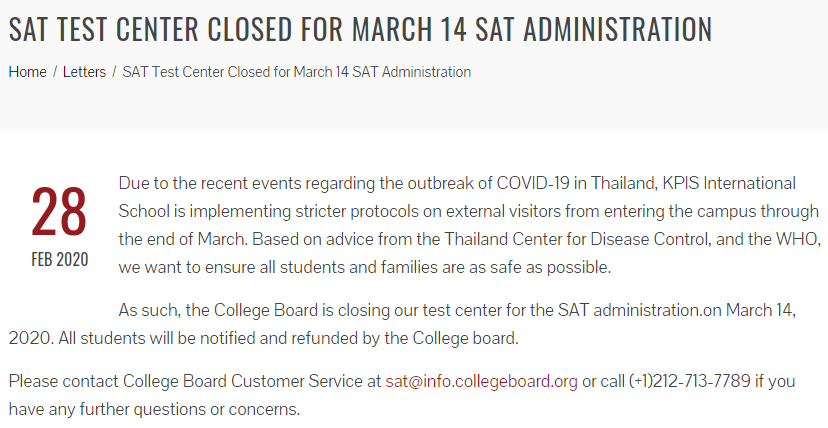The width and height of the screenshot is (828, 428).
Task: Click the slash separator after Letters
Action: pos(114,72)
